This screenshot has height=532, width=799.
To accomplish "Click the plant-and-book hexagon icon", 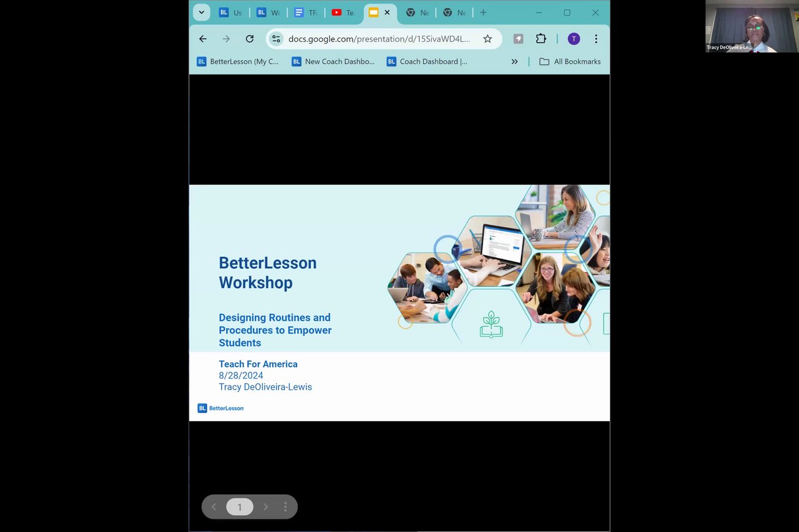I will (491, 324).
